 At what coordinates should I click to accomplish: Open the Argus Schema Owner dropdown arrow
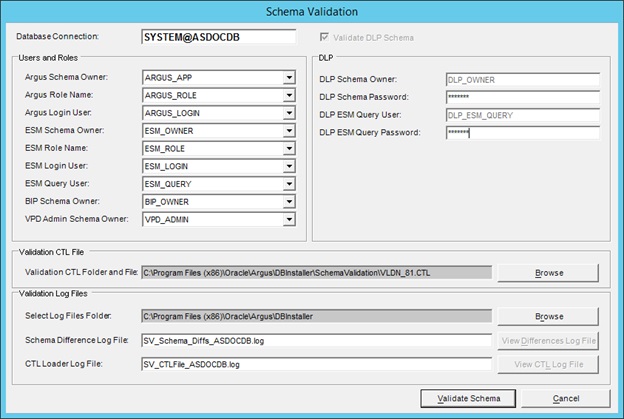(x=289, y=77)
